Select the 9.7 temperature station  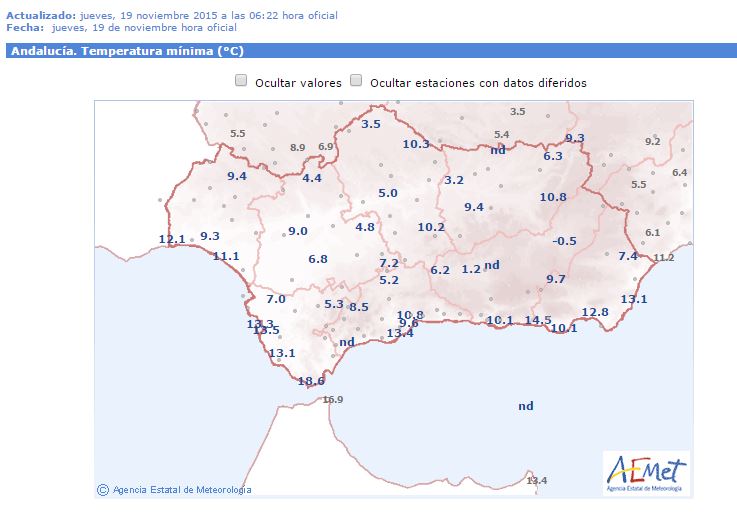[x=556, y=278]
